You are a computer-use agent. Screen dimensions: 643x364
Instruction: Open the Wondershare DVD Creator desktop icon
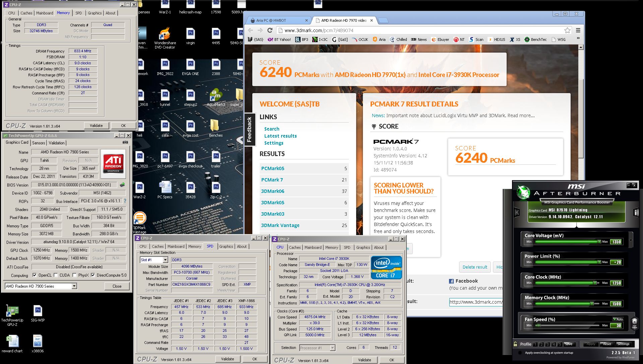click(x=165, y=38)
